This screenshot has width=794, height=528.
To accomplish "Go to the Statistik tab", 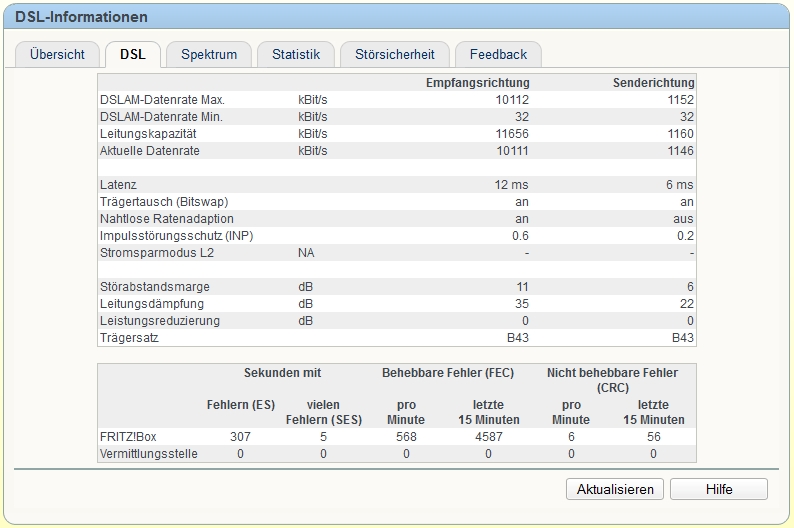I will click(x=296, y=55).
